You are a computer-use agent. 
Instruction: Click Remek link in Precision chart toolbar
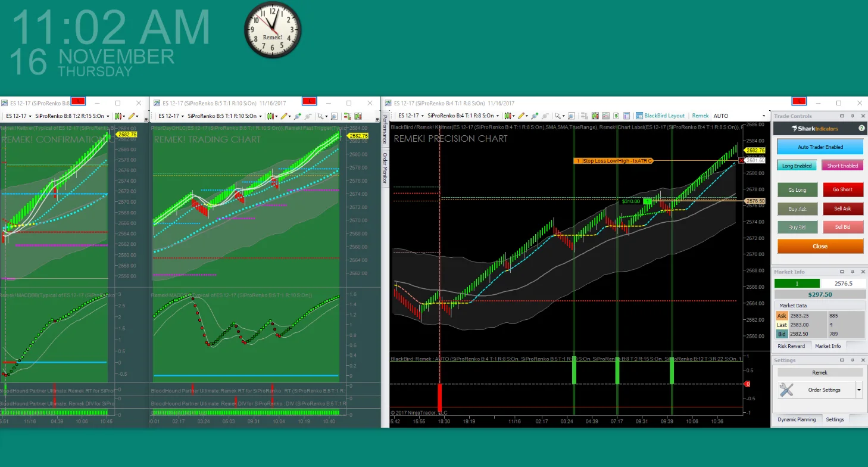700,116
